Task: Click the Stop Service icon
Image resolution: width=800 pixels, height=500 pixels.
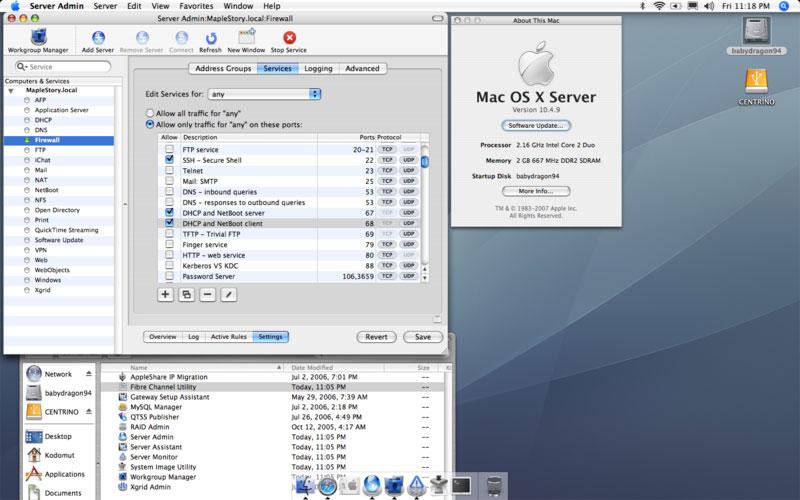Action: click(289, 41)
